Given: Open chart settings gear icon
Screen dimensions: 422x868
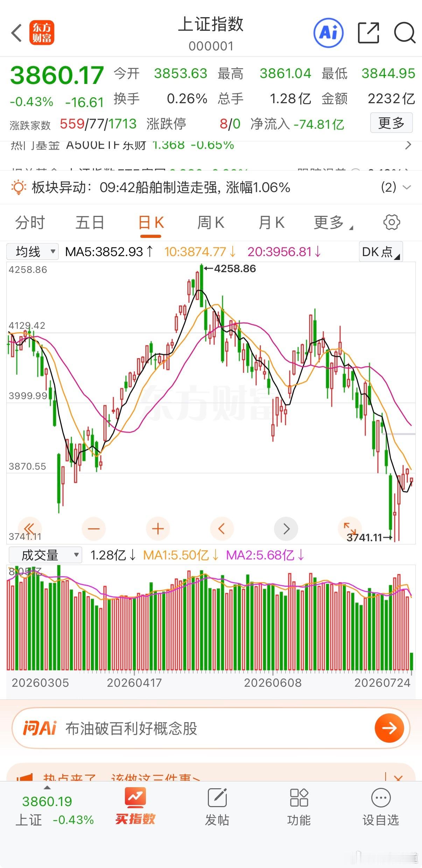Looking at the screenshot, I should click(392, 222).
